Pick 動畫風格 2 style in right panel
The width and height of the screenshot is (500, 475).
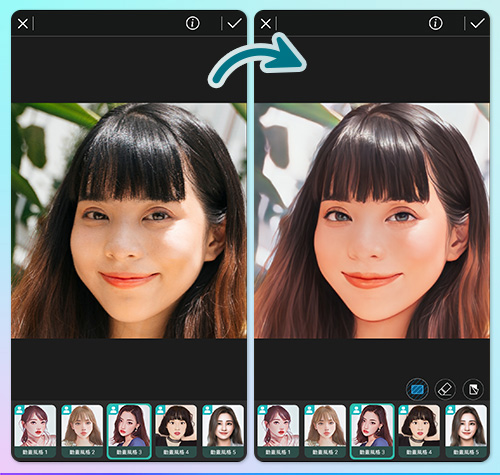[325, 431]
